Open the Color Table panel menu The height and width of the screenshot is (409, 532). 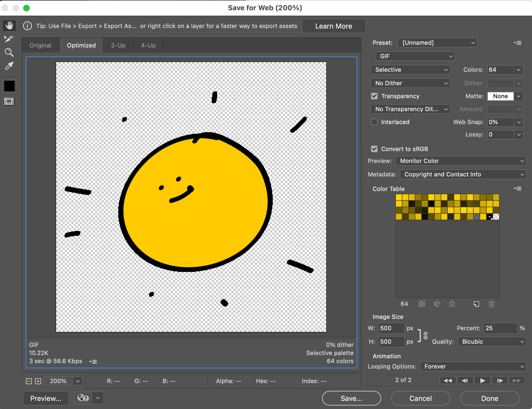click(518, 189)
